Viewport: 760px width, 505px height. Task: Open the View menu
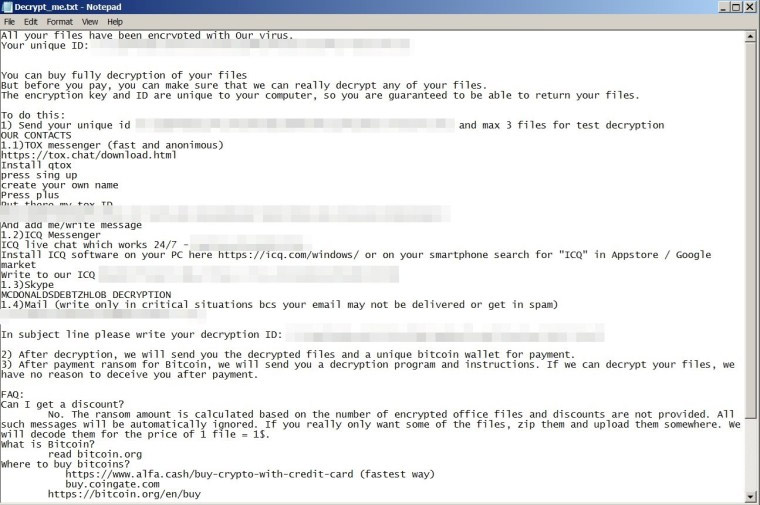90,22
